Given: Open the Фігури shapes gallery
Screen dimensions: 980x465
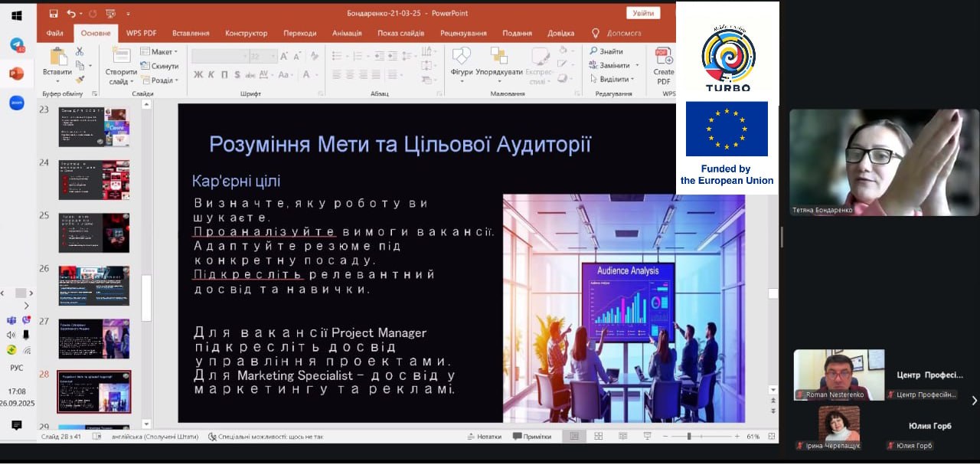Looking at the screenshot, I should 462,63.
